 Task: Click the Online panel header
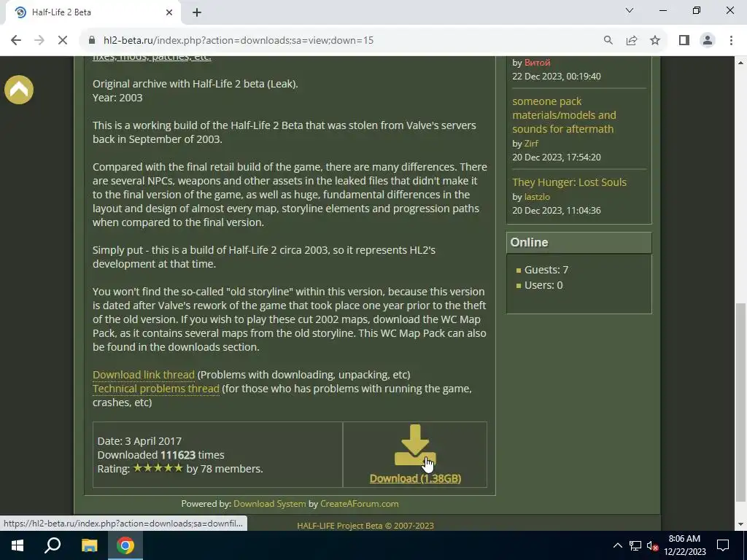click(578, 242)
